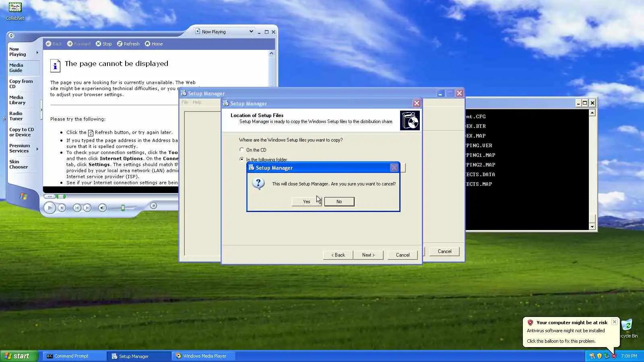Click the Start button
The width and height of the screenshot is (644, 362).
19,356
